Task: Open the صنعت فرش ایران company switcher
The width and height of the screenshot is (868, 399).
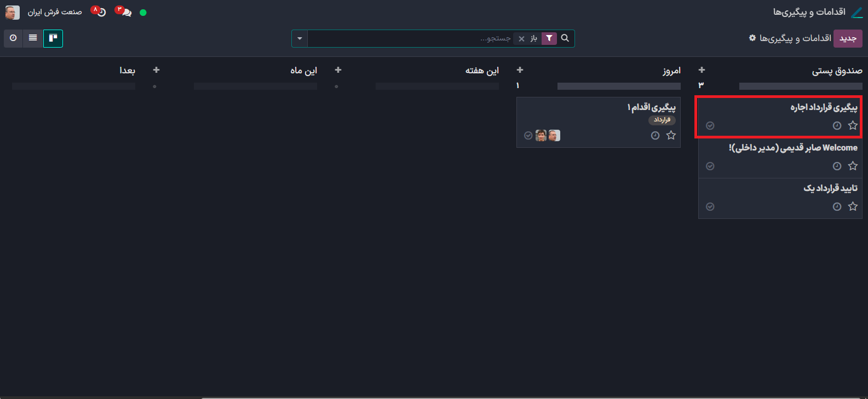Action: 55,12
